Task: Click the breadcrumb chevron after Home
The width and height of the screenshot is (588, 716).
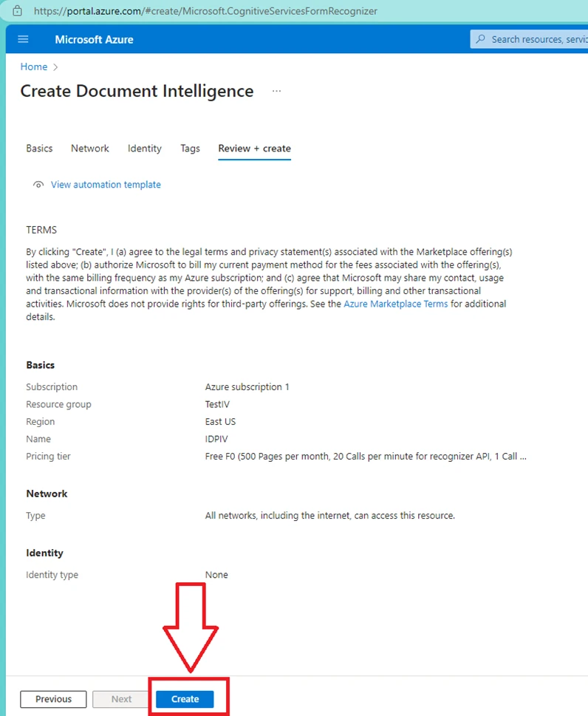Action: 55,67
